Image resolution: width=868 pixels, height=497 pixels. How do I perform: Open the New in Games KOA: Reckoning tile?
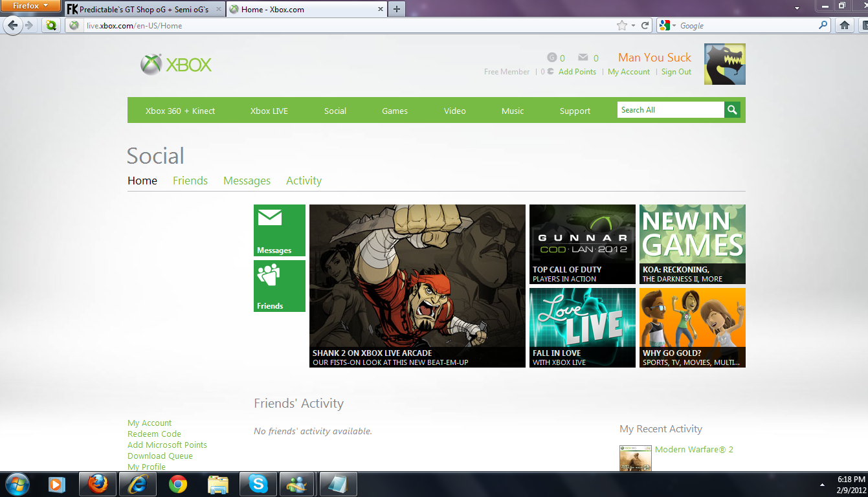693,244
